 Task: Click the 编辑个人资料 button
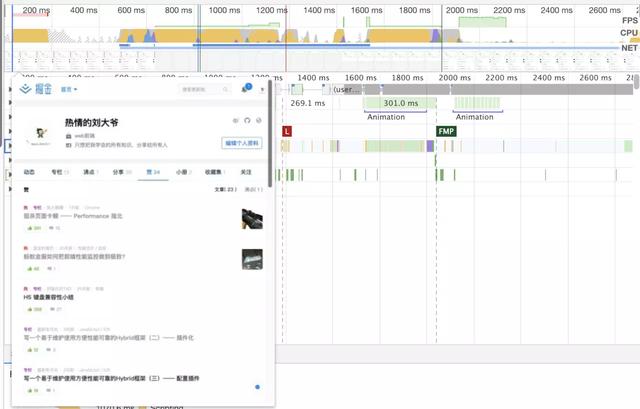click(x=242, y=143)
